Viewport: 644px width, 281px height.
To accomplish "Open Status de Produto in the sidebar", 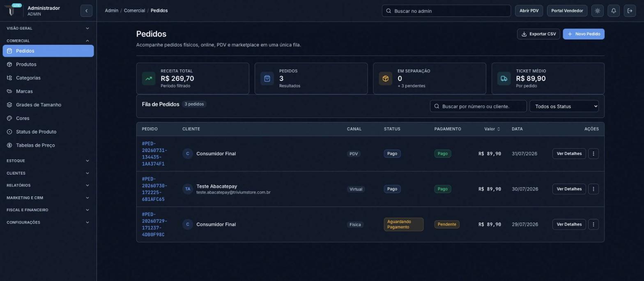I will click(x=48, y=132).
